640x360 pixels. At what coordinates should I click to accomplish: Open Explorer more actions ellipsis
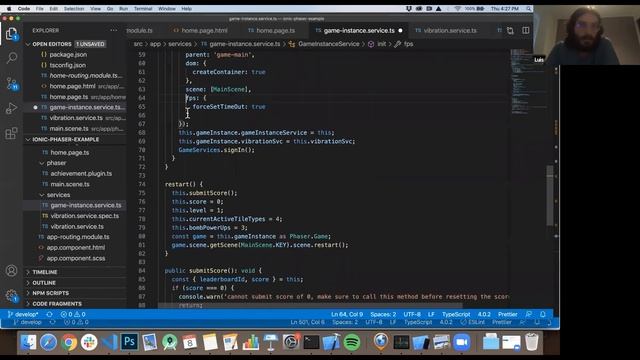point(113,30)
